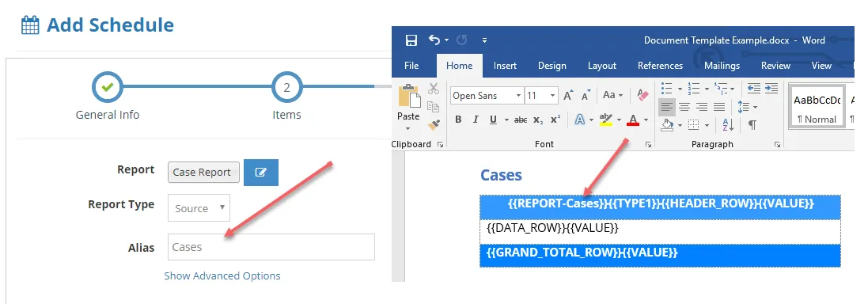This screenshot has width=868, height=304.
Task: Switch to the Layout ribbon tab
Action: (601, 66)
